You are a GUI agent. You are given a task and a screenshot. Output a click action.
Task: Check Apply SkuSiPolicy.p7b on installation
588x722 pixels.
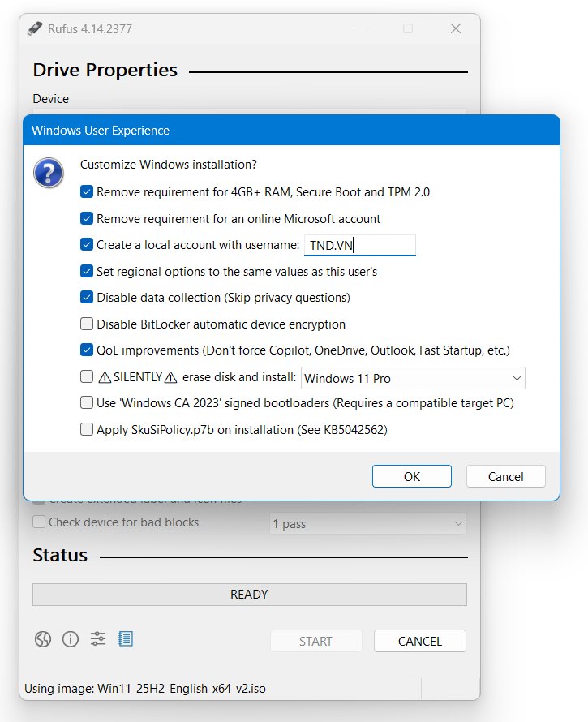(x=87, y=430)
